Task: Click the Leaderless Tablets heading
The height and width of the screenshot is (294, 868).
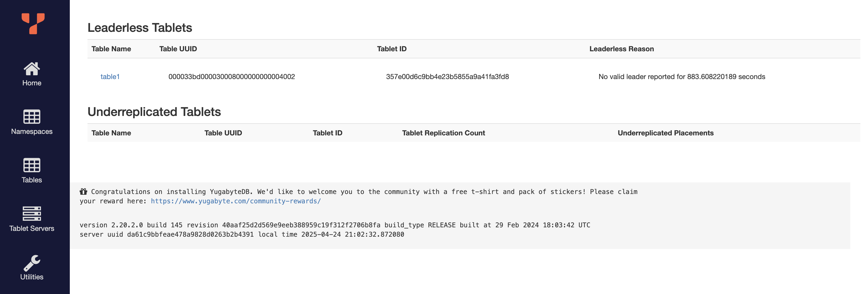Action: [140, 28]
